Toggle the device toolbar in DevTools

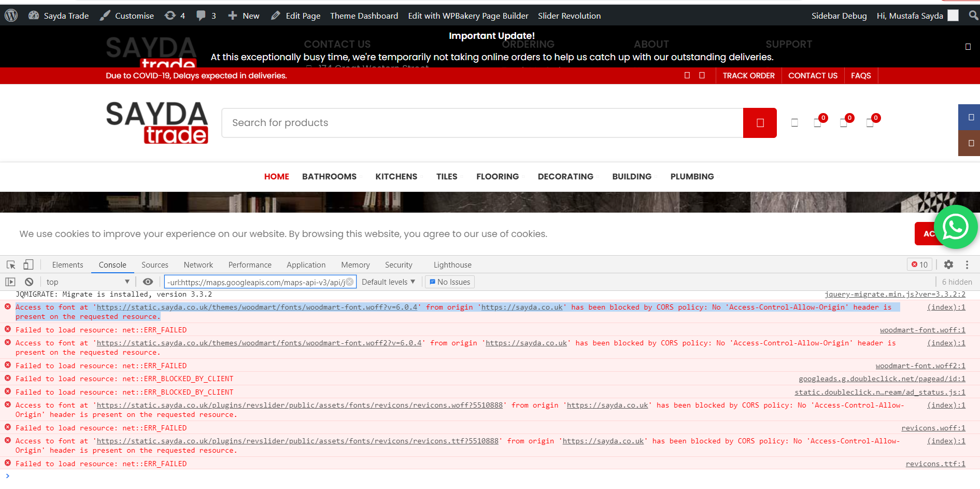(x=28, y=265)
